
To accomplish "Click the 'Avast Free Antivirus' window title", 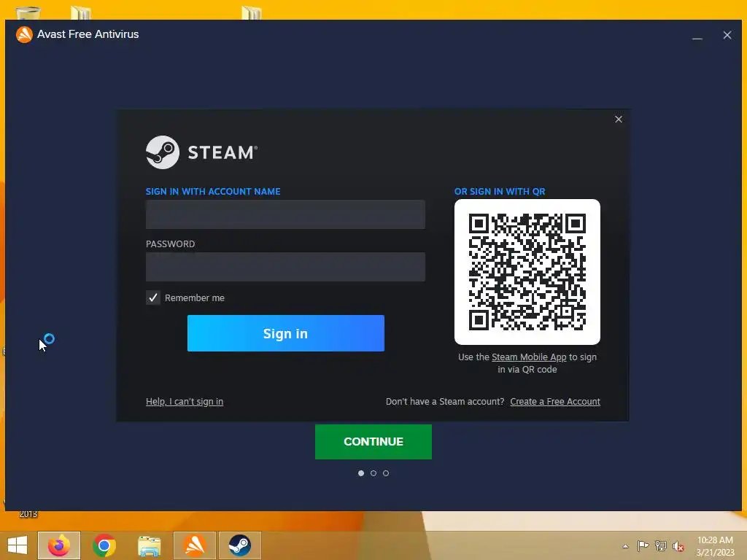I will [x=88, y=34].
